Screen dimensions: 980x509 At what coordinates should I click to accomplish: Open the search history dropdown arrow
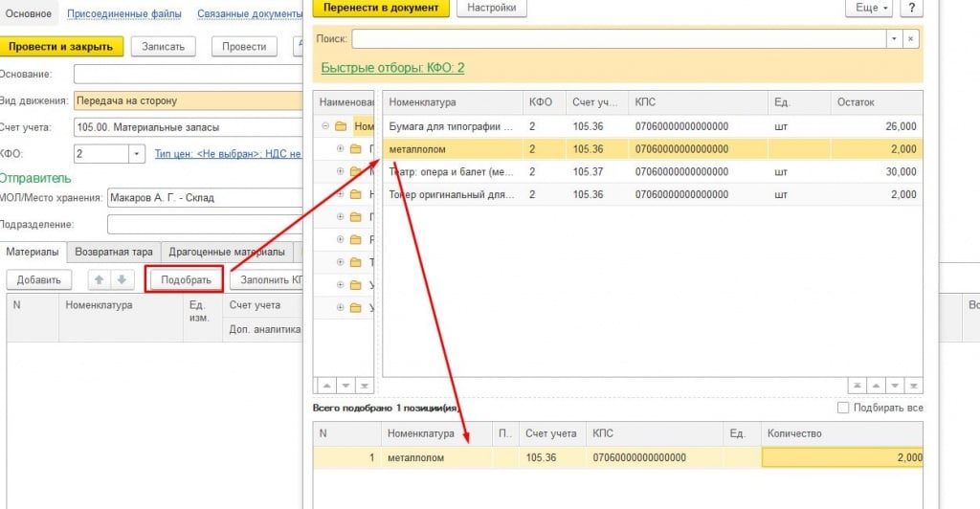point(894,39)
